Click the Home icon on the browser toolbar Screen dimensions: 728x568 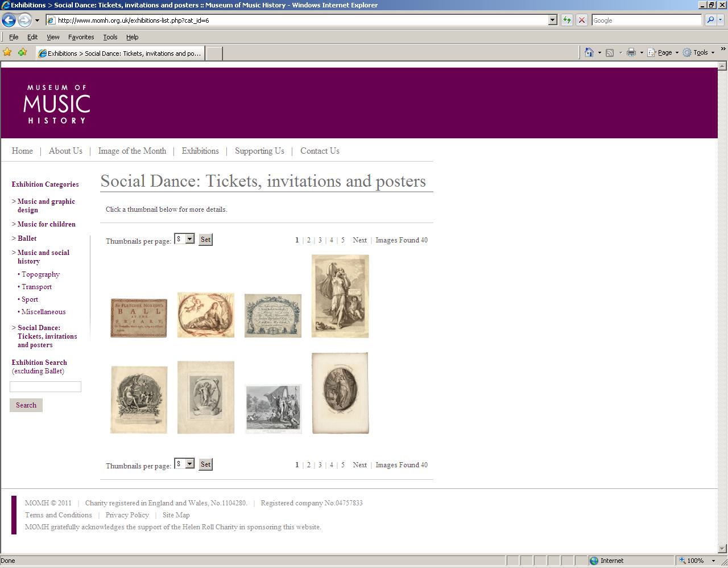(x=589, y=52)
